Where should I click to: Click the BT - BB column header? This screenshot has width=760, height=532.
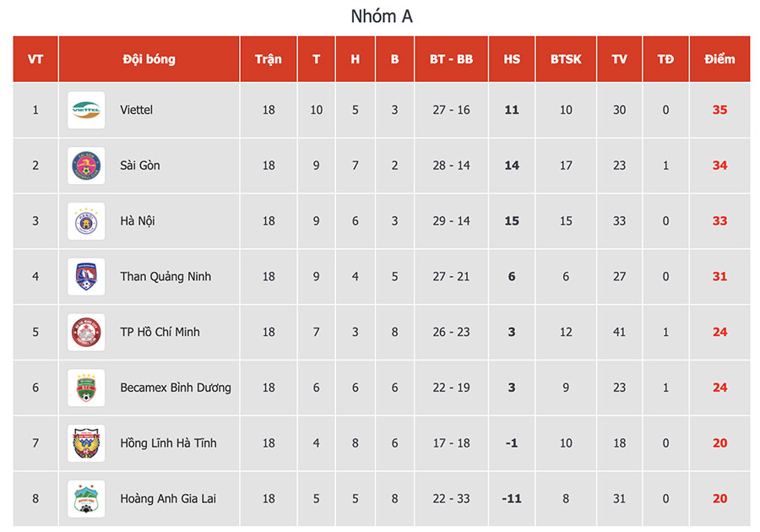click(x=451, y=59)
